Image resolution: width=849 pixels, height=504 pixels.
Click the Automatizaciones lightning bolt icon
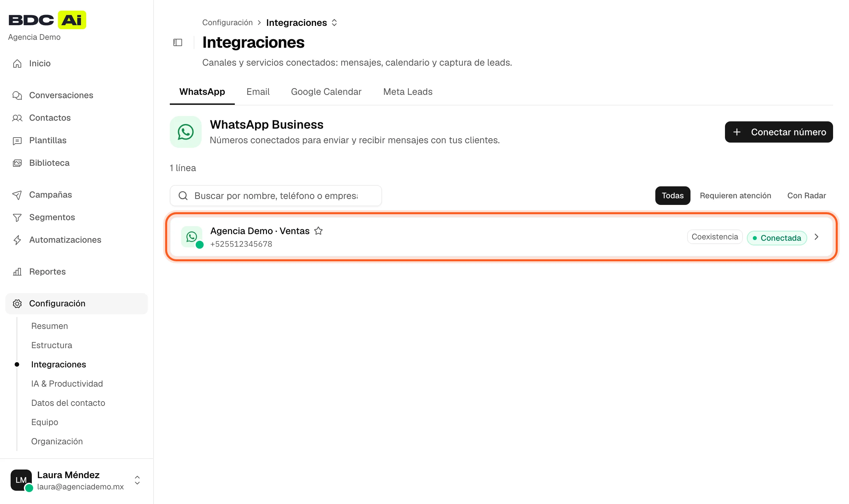point(17,240)
